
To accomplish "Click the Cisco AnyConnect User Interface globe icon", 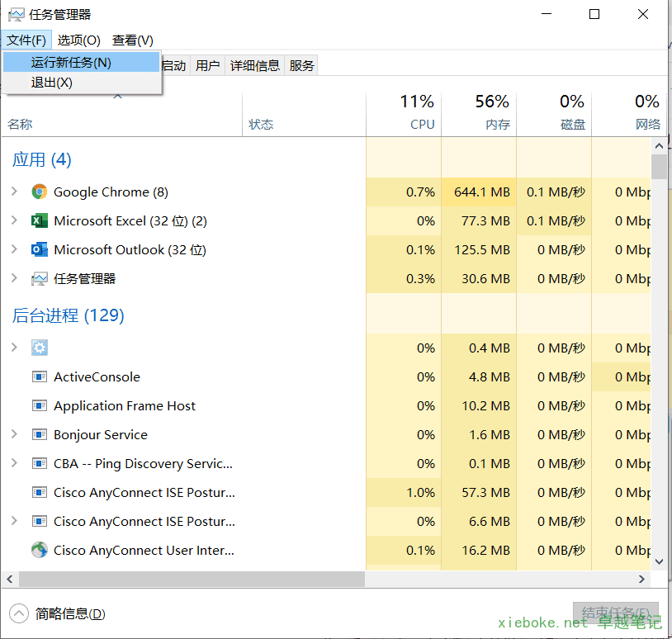I will tap(39, 550).
